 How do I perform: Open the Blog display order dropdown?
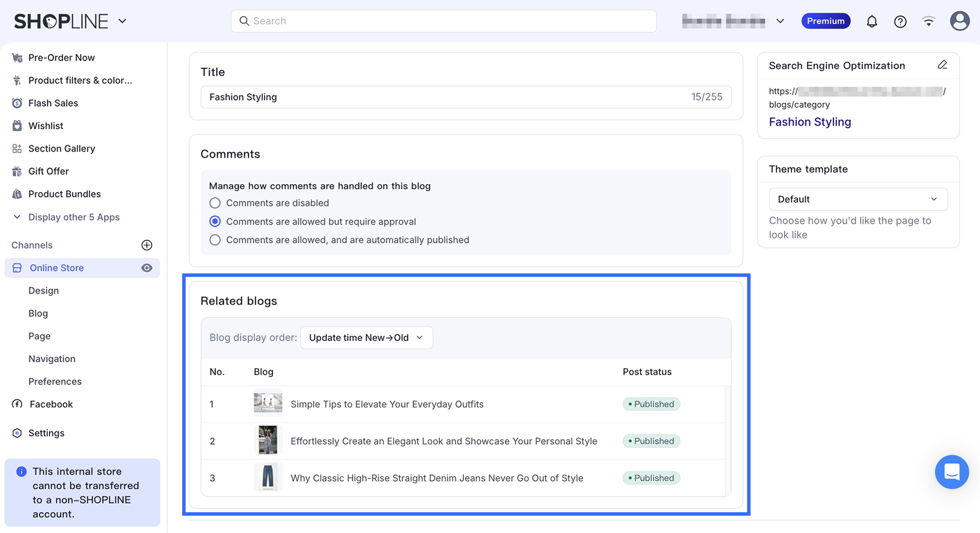pos(367,337)
